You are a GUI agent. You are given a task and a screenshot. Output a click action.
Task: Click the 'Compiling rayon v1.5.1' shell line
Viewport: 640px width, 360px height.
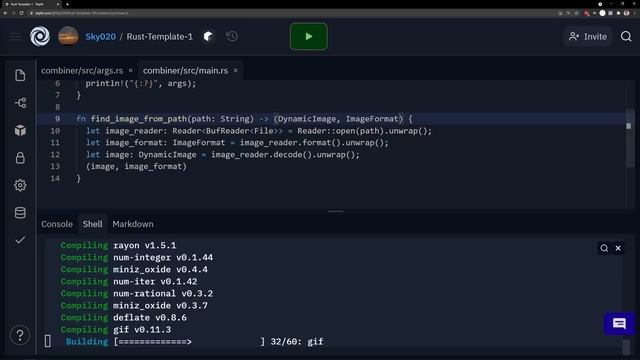(118, 246)
